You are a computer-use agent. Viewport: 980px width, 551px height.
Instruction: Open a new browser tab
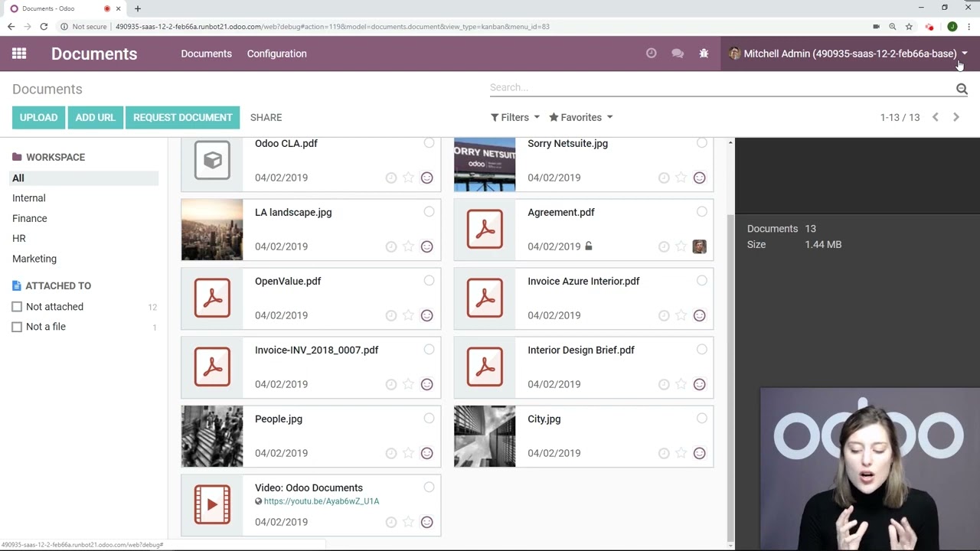137,8
